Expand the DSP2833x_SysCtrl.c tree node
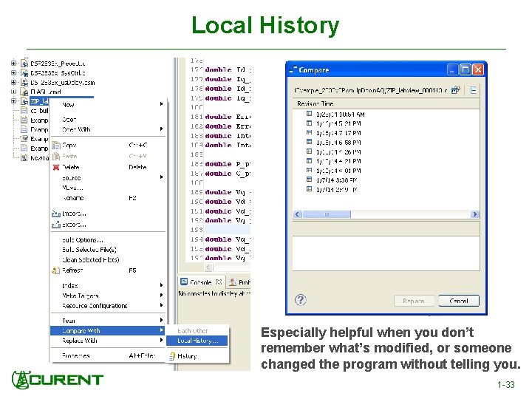This screenshot has width=532, height=399. pyautogui.click(x=13, y=72)
